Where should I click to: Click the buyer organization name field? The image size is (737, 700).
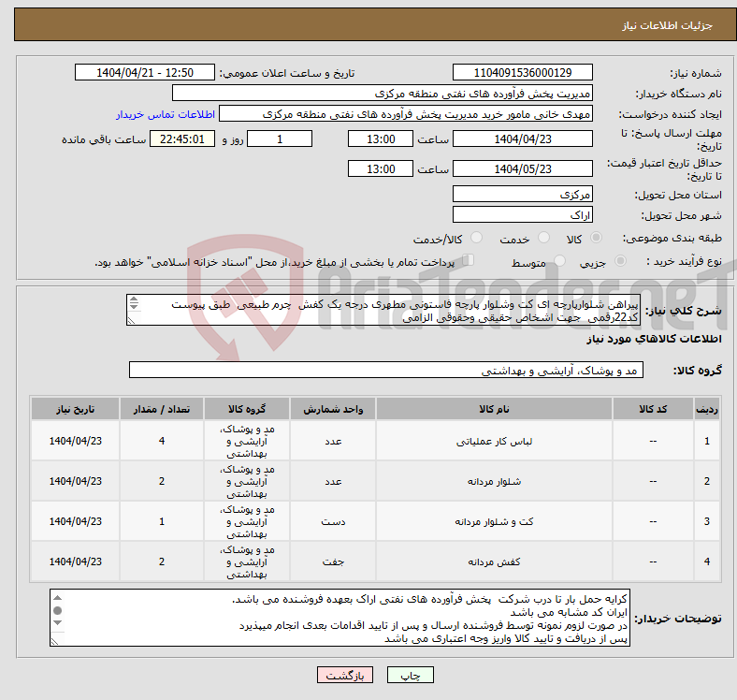point(383,94)
